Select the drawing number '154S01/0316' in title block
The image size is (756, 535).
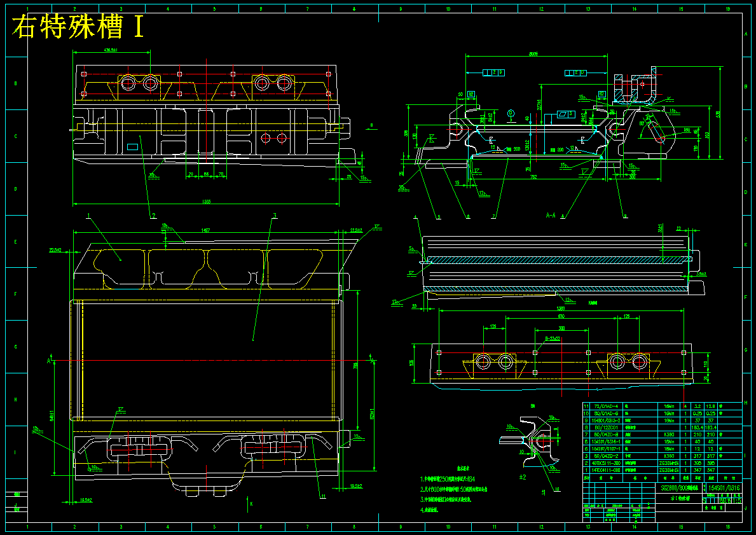click(724, 488)
